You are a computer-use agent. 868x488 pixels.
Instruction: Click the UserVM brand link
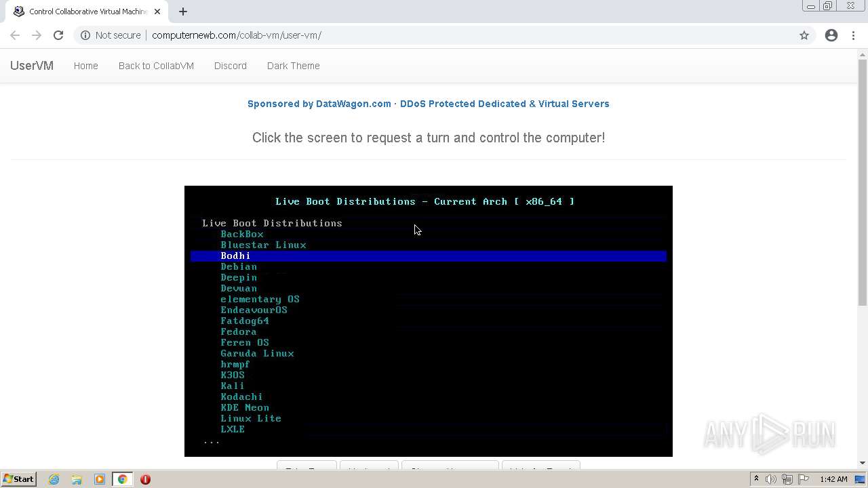pyautogui.click(x=32, y=66)
